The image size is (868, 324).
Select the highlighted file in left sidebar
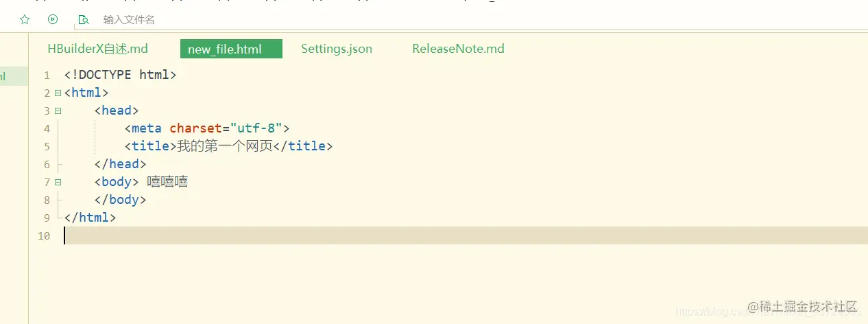tap(14, 76)
